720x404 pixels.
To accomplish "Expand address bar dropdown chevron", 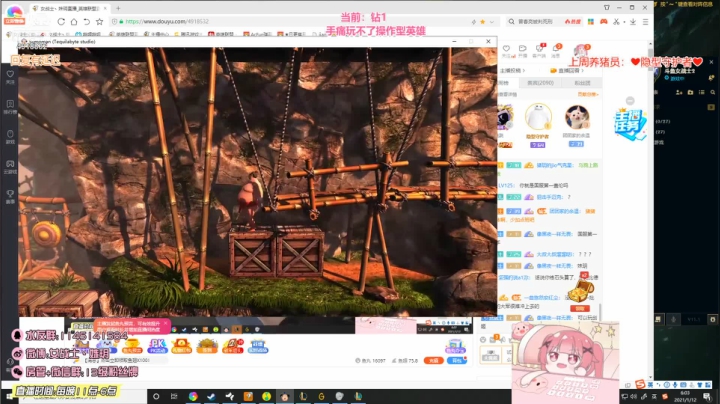I will [x=492, y=22].
